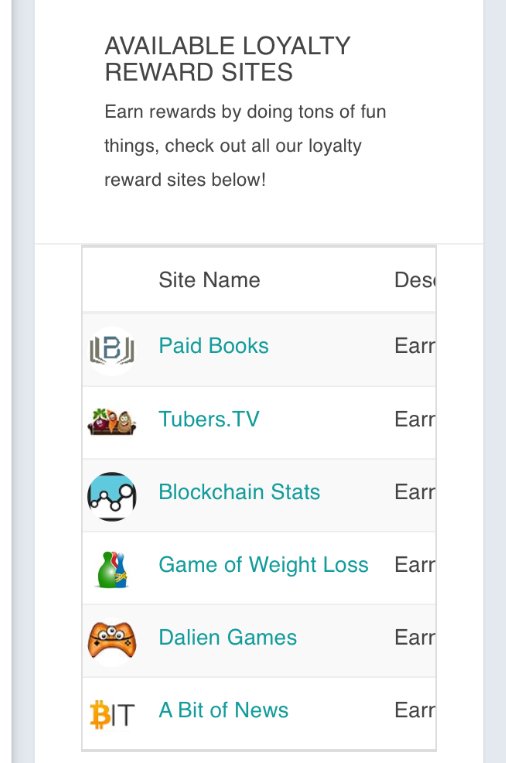This screenshot has width=506, height=763.
Task: Click the Paid Books logo icon
Action: (112, 350)
